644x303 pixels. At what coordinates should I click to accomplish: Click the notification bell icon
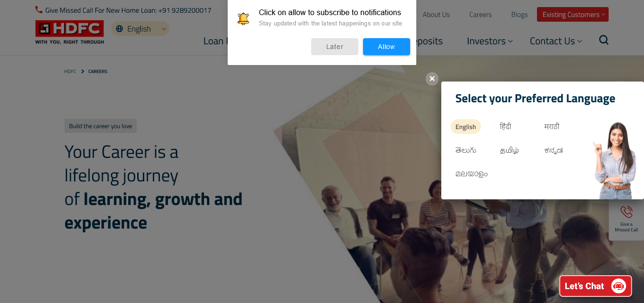(x=243, y=19)
